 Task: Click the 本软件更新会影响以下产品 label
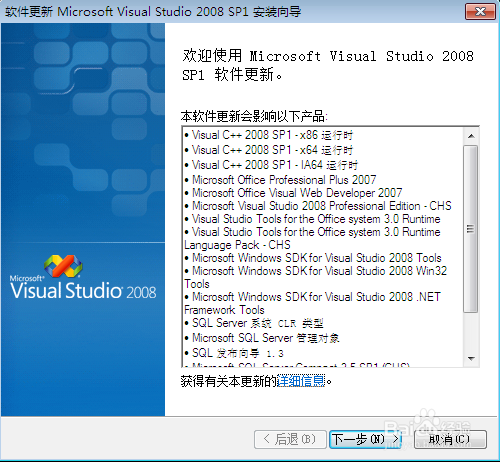pos(254,116)
